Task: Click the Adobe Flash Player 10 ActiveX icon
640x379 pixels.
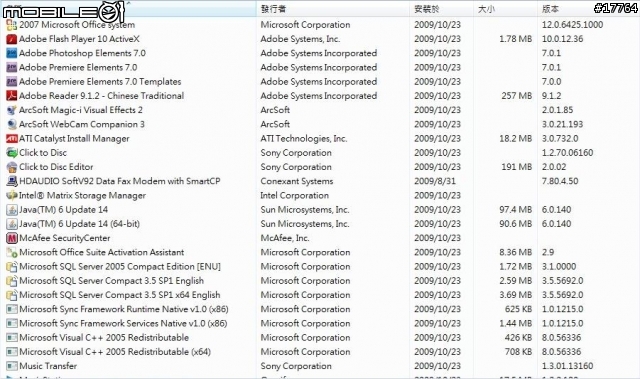Action: pos(12,39)
